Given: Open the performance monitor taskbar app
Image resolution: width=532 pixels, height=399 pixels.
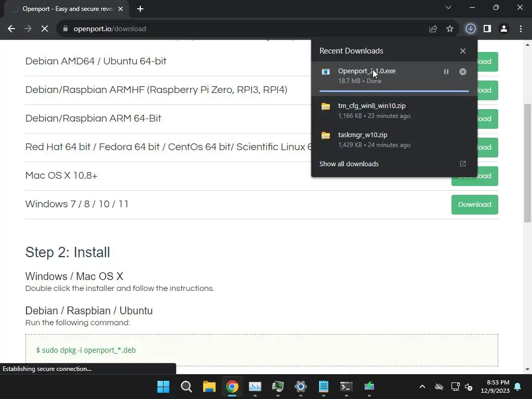Looking at the screenshot, I should [255, 387].
